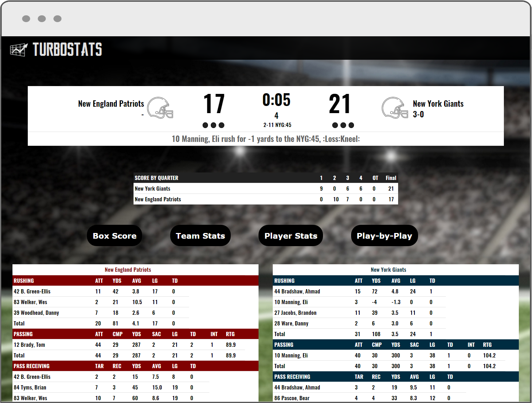Click the game clock 0:05
The image size is (532, 403).
tap(276, 100)
